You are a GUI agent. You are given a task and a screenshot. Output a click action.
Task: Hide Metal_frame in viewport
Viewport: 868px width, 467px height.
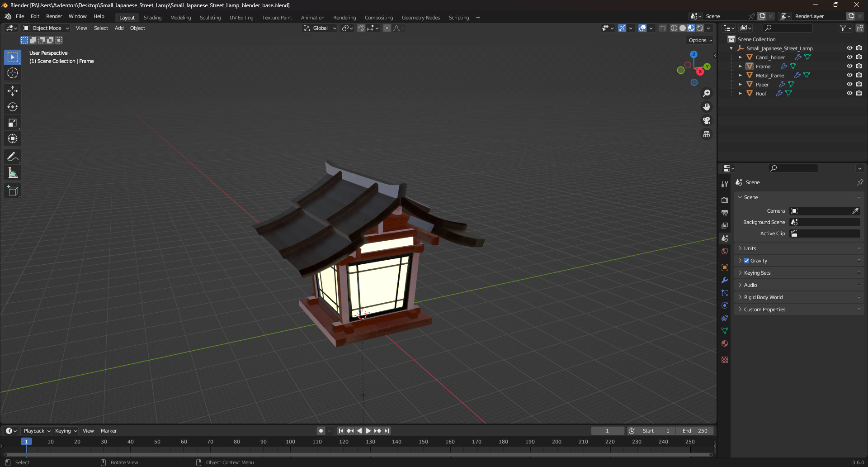(x=849, y=75)
